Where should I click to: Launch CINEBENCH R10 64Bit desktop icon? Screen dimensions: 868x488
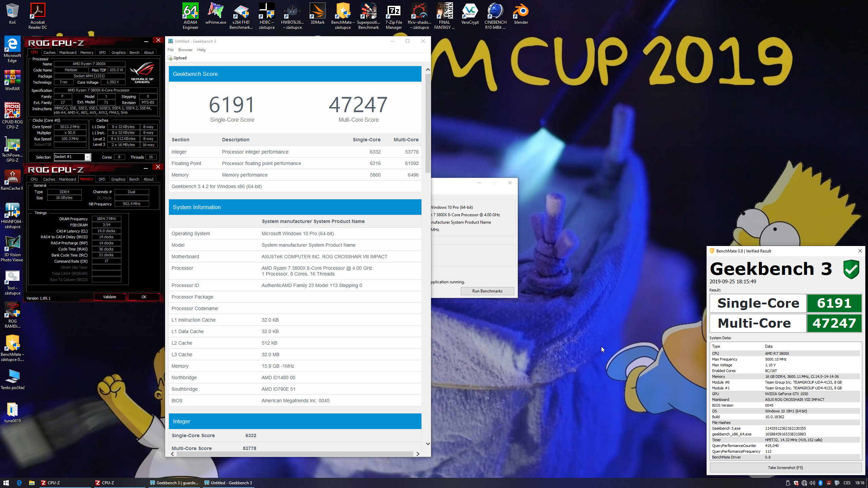coord(495,16)
